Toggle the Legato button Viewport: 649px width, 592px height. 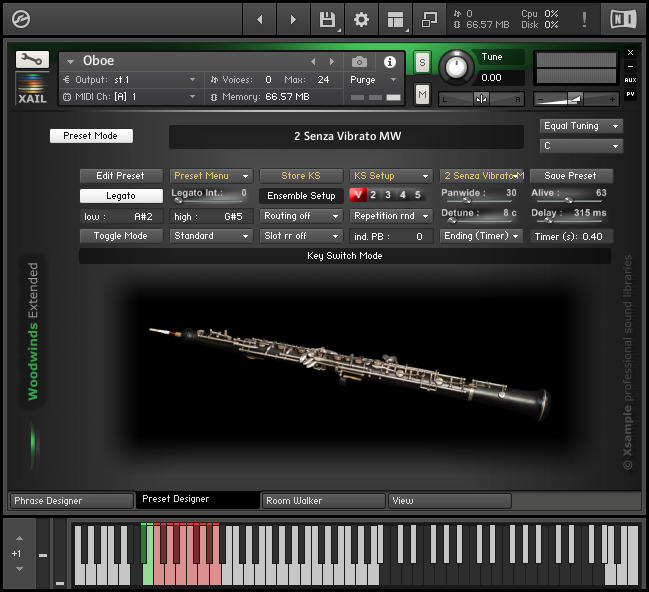[121, 196]
